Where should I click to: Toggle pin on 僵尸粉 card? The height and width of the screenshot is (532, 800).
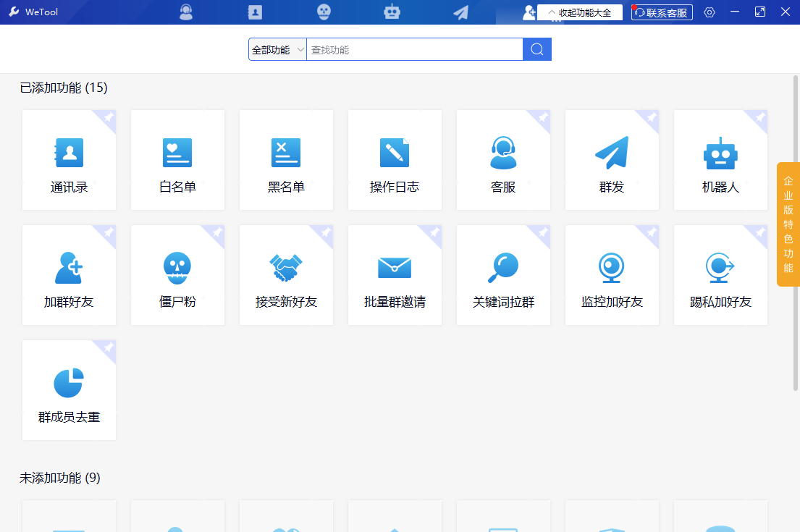217,233
